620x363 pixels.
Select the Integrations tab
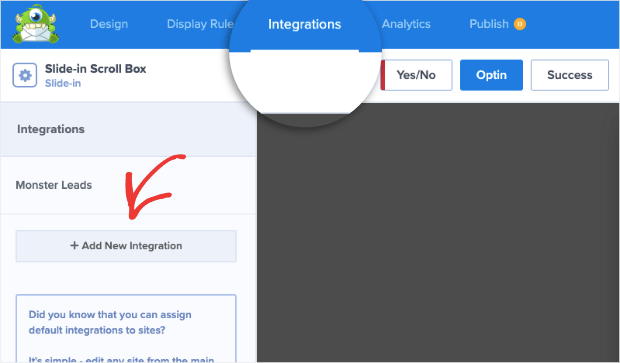tap(304, 25)
